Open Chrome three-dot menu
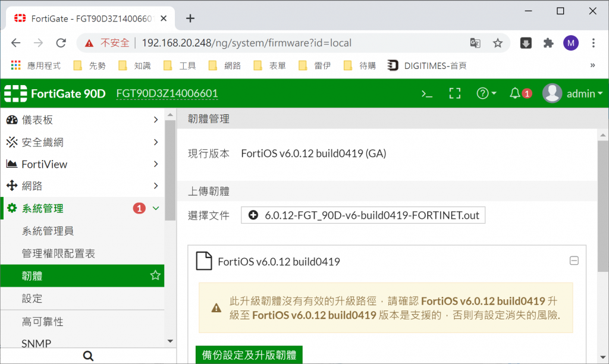 coord(594,43)
